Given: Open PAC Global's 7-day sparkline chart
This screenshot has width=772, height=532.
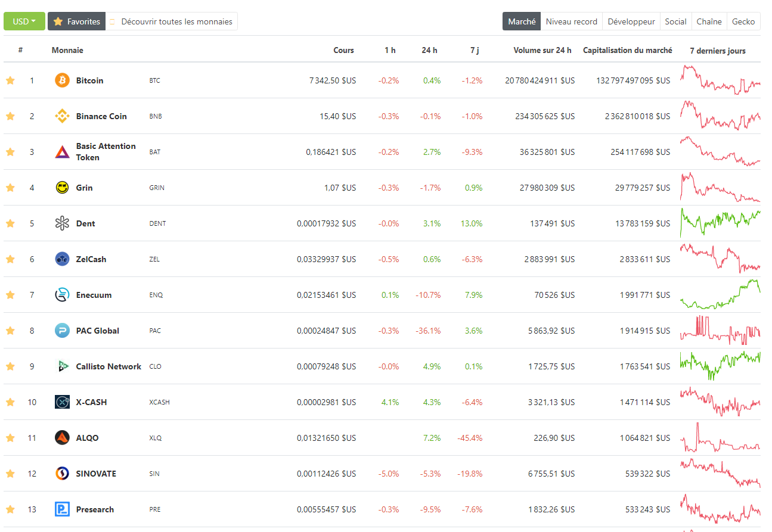Looking at the screenshot, I should tap(720, 331).
